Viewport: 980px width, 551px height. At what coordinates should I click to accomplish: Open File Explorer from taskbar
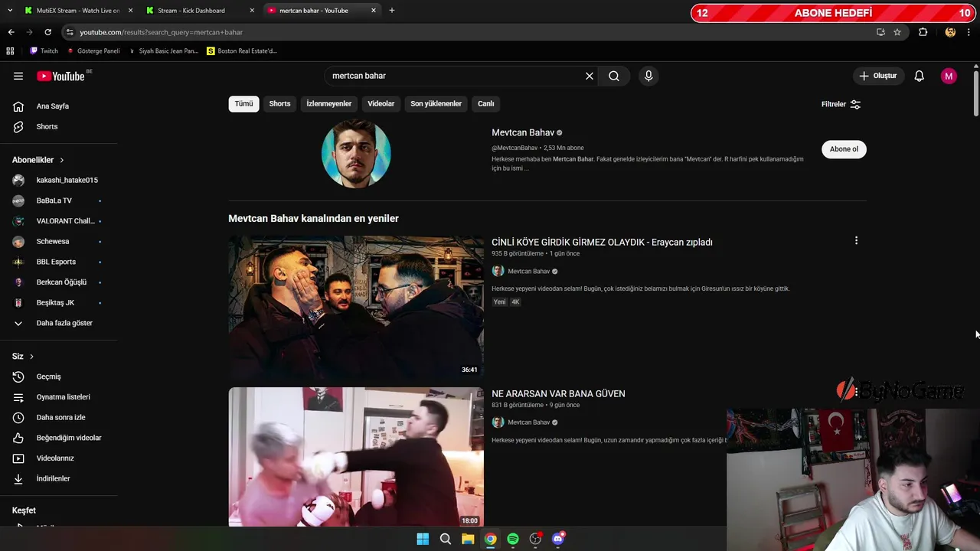[468, 539]
